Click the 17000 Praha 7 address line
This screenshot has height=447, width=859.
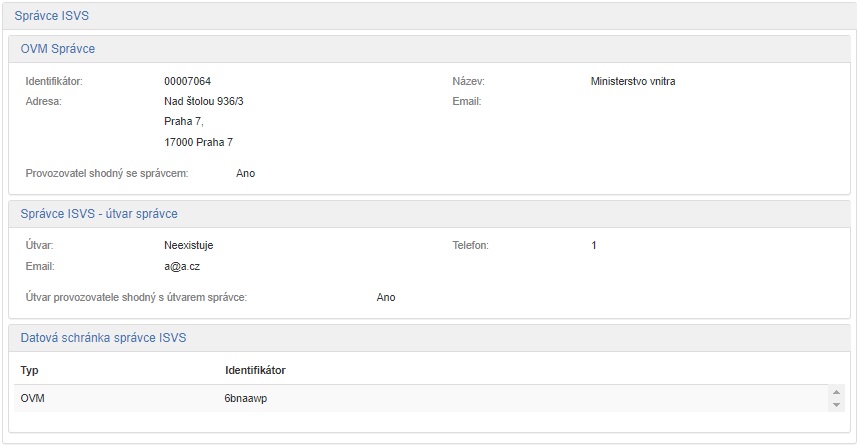(198, 142)
